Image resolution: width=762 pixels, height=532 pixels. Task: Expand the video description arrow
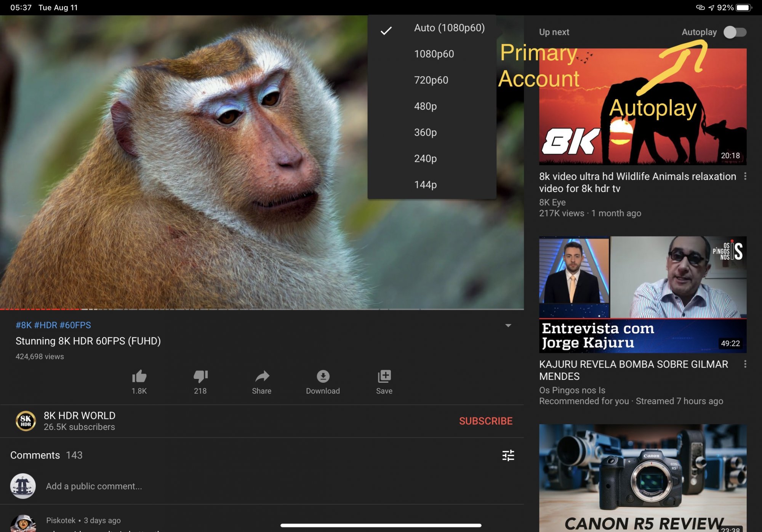(x=508, y=325)
